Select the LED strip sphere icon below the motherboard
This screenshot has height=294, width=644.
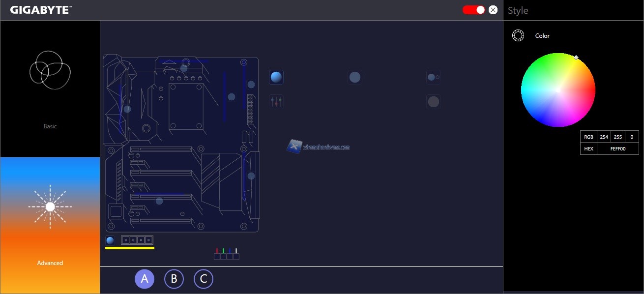110,240
